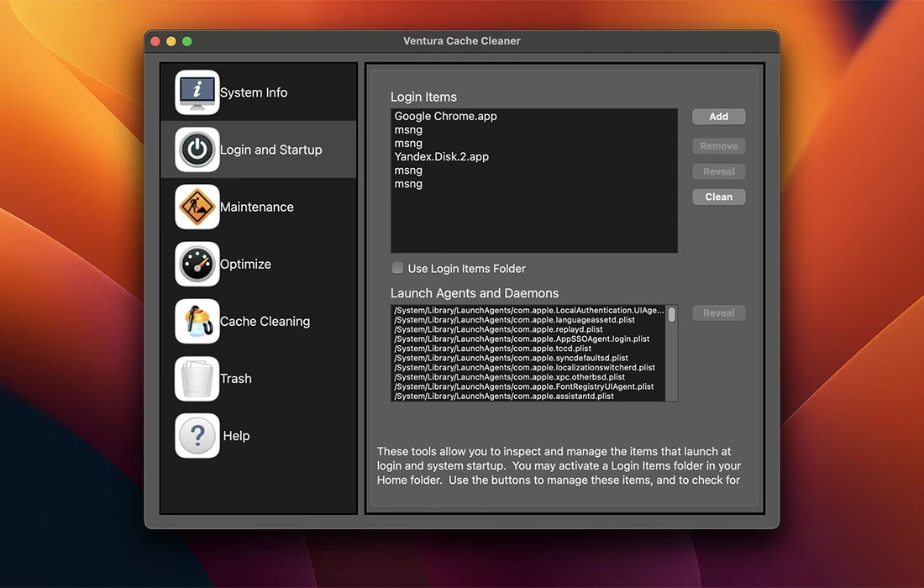Choose the com.apple.replayd.plist launch agent

click(498, 330)
